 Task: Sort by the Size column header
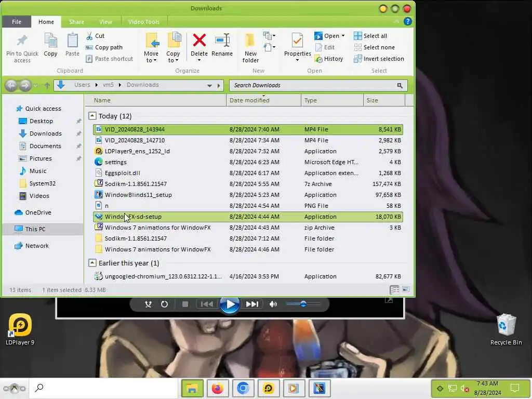point(384,100)
